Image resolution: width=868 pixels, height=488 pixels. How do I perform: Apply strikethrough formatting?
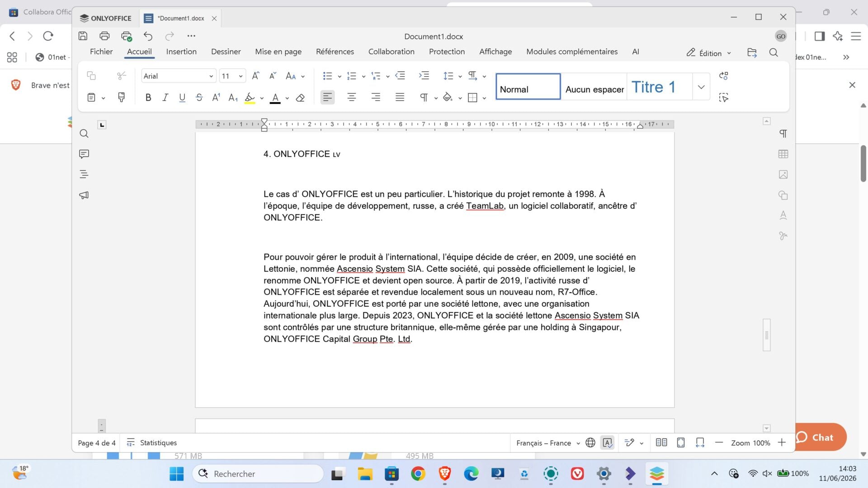click(x=199, y=97)
